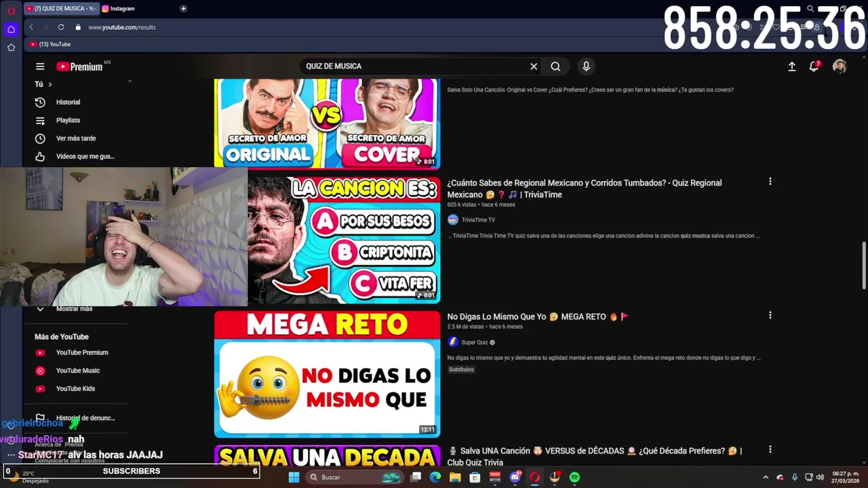Click taskbar Buscar search field
The height and width of the screenshot is (488, 868).
point(355,477)
